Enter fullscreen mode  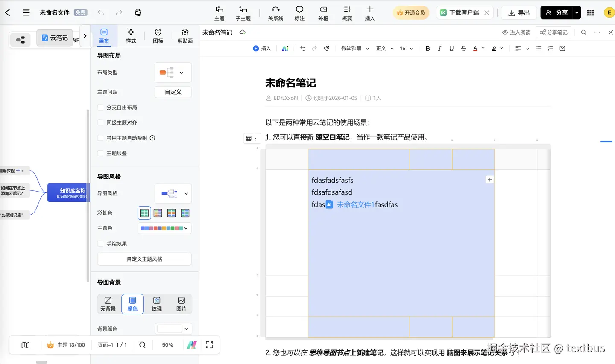click(209, 345)
